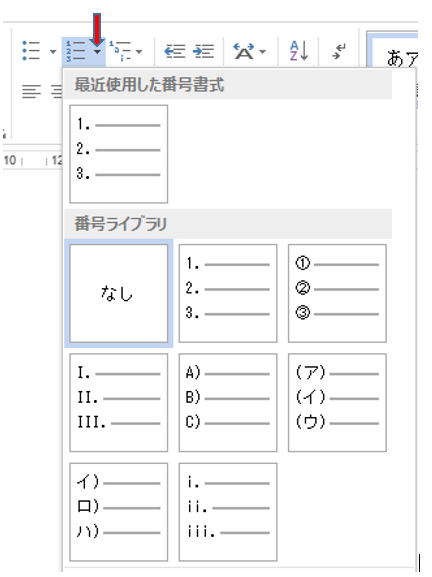The width and height of the screenshot is (432, 577).
Task: Pick the (ア)(イ)(ウ) katakana numbering format
Action: click(x=337, y=403)
